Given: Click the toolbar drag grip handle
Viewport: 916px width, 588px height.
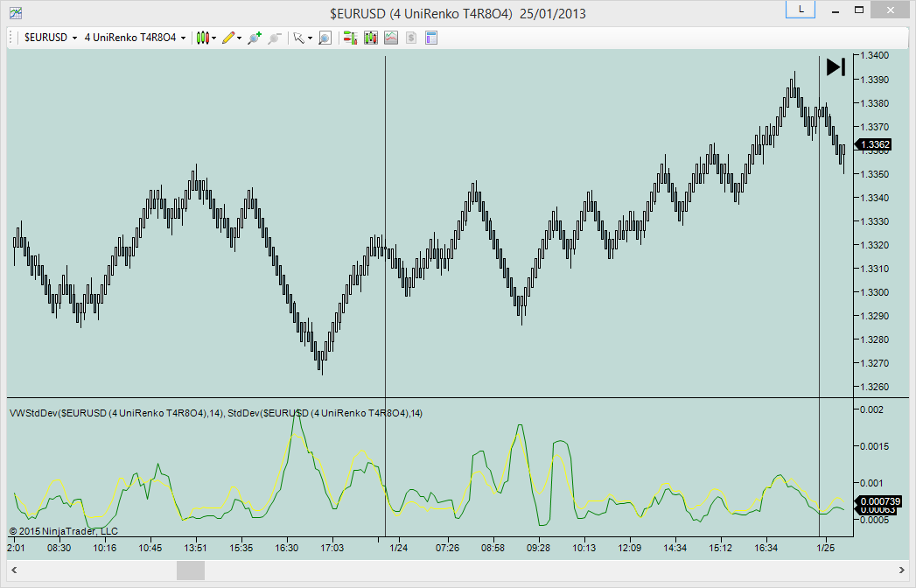Looking at the screenshot, I should [x=10, y=38].
